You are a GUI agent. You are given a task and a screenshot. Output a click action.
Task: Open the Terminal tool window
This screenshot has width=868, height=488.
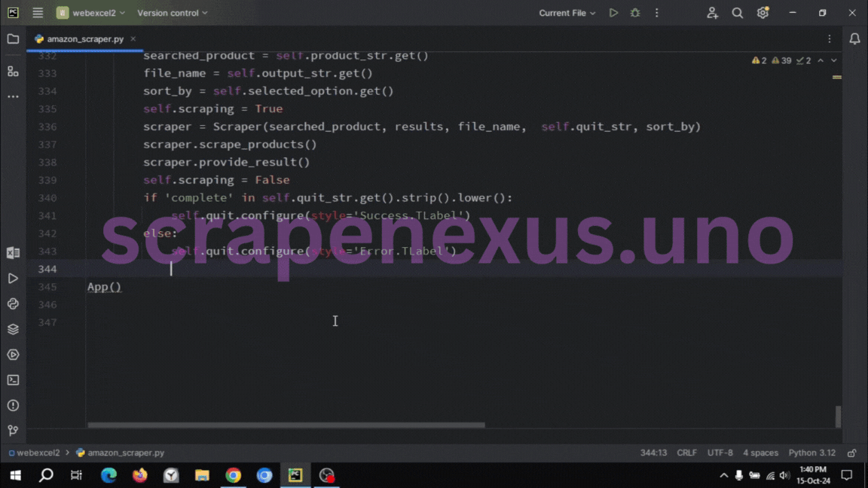[13, 380]
